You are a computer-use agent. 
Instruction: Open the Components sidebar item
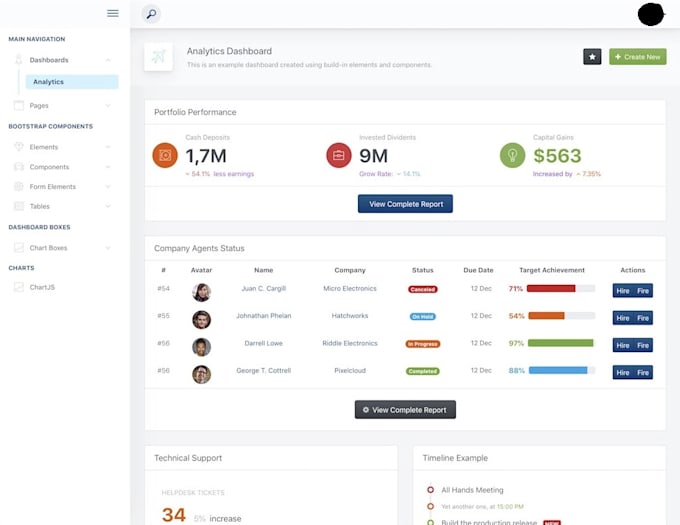pyautogui.click(x=63, y=167)
